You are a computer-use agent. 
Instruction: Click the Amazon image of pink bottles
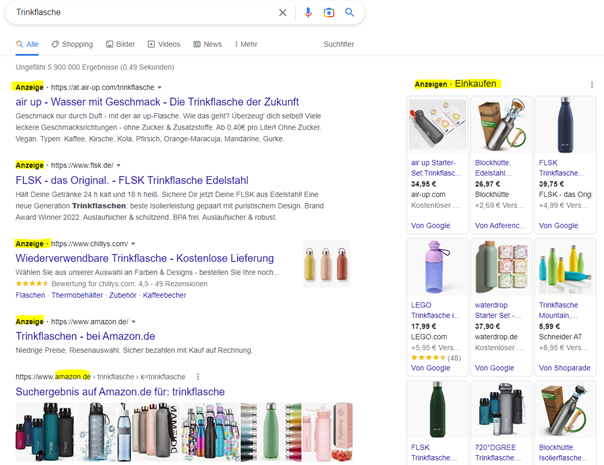click(x=328, y=432)
